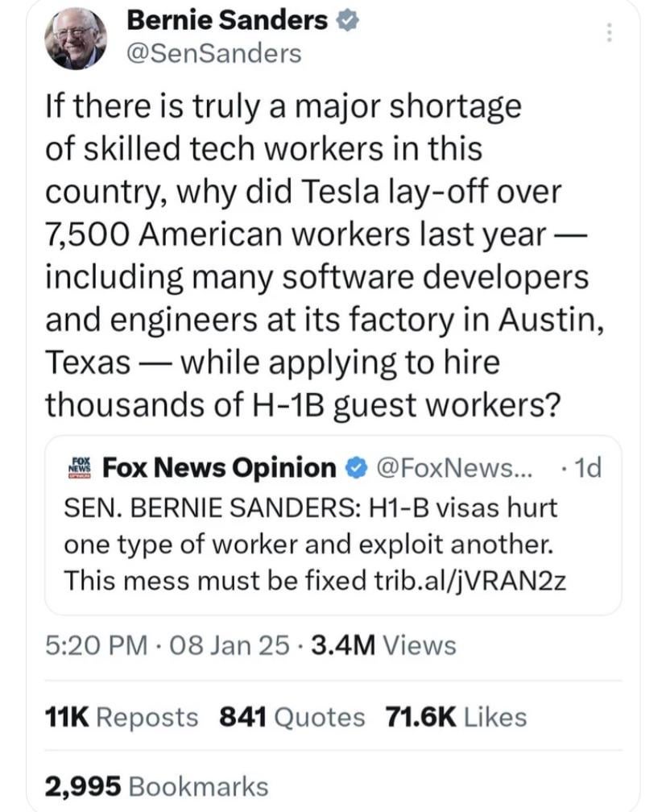Open the three-dot more options menu

click(x=609, y=33)
